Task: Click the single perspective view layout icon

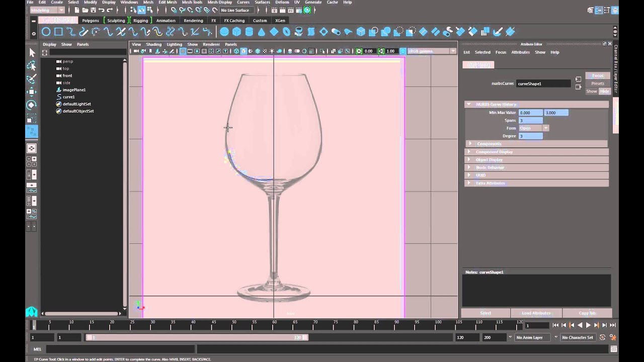Action: [x=31, y=148]
